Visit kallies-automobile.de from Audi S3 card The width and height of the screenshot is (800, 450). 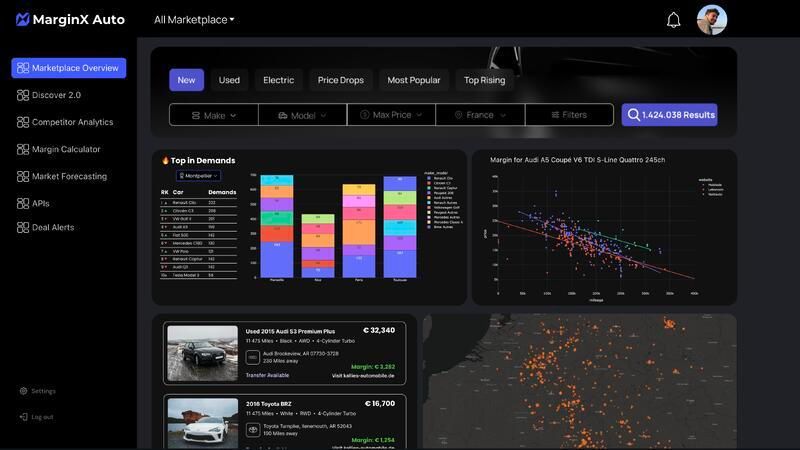[x=363, y=376]
